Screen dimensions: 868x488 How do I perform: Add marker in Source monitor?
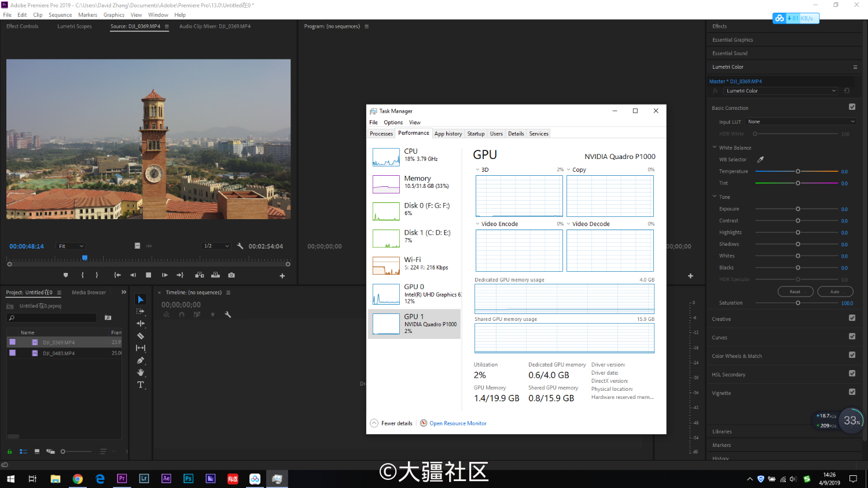point(65,275)
